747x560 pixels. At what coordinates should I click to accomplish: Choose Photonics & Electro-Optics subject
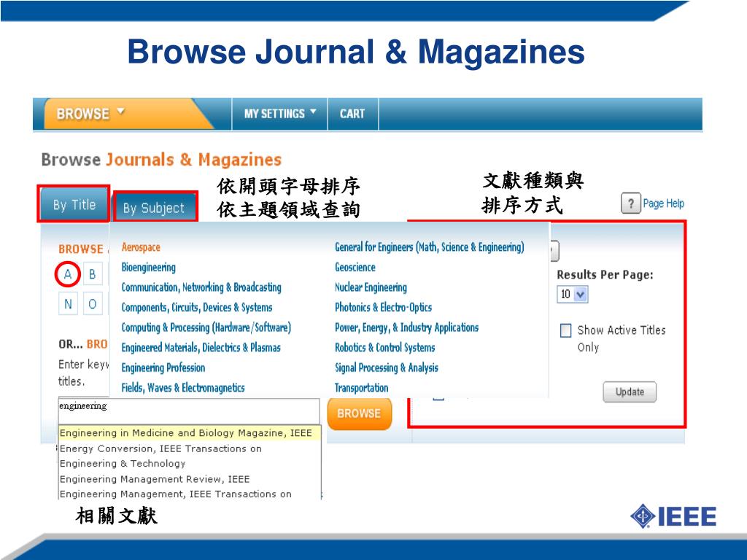pos(384,307)
